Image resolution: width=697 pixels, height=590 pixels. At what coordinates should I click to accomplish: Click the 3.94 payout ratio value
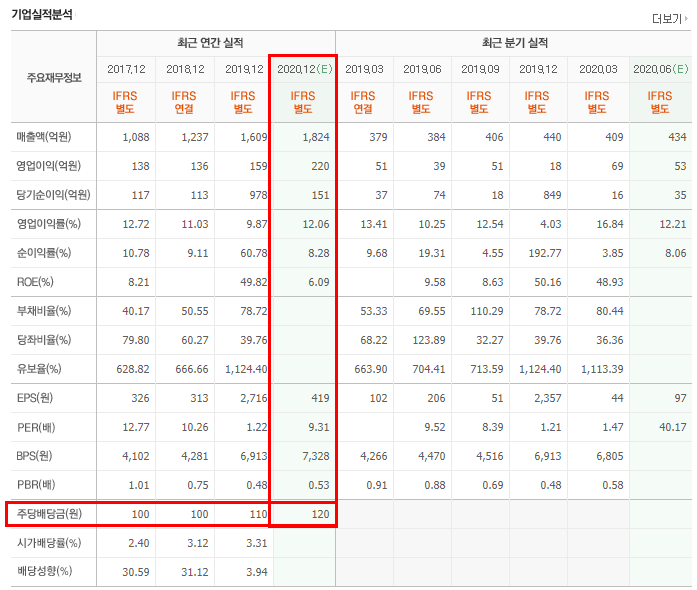point(256,572)
